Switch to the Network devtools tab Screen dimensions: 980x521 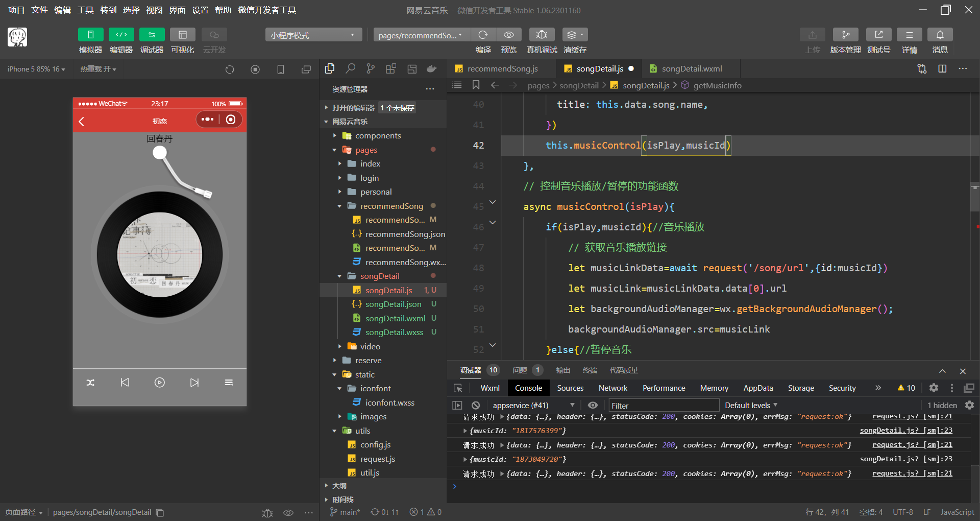(613, 388)
